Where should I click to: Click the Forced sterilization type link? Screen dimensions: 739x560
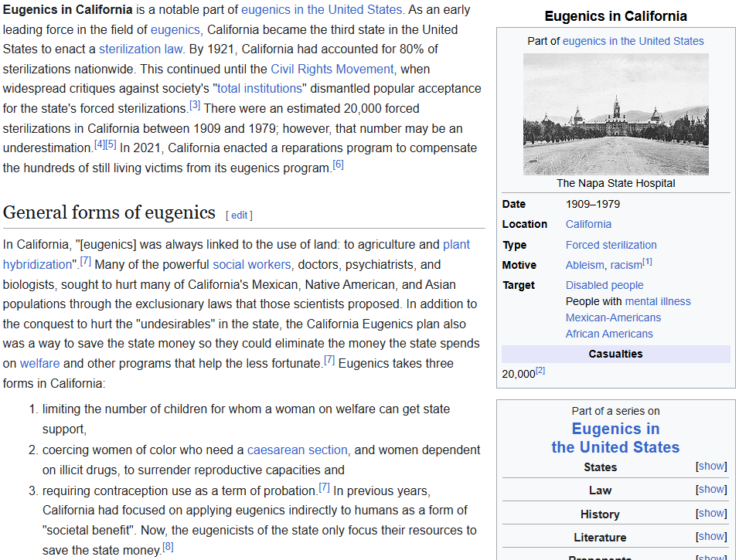click(611, 245)
